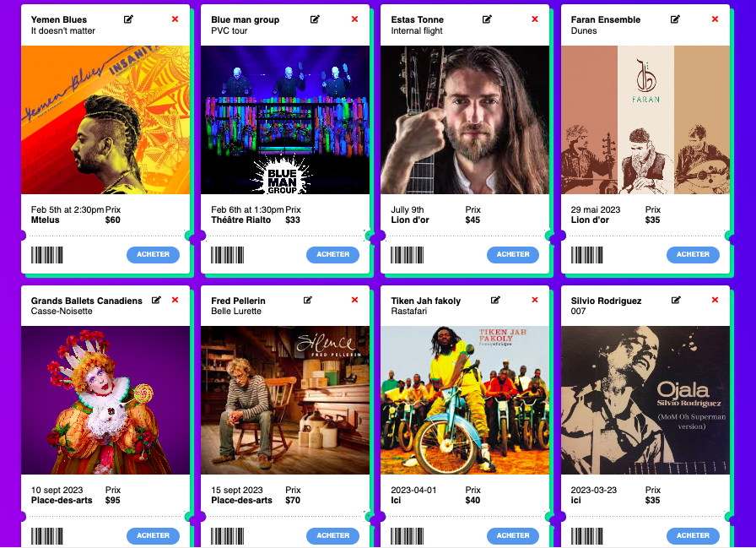This screenshot has height=548, width=756.
Task: Open the Blue Man Group poster image
Action: click(285, 120)
